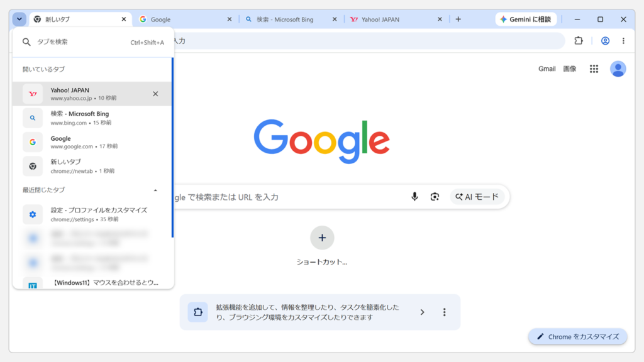Open the promo card three-dot menu
Screen dimensions: 644x362
444,312
